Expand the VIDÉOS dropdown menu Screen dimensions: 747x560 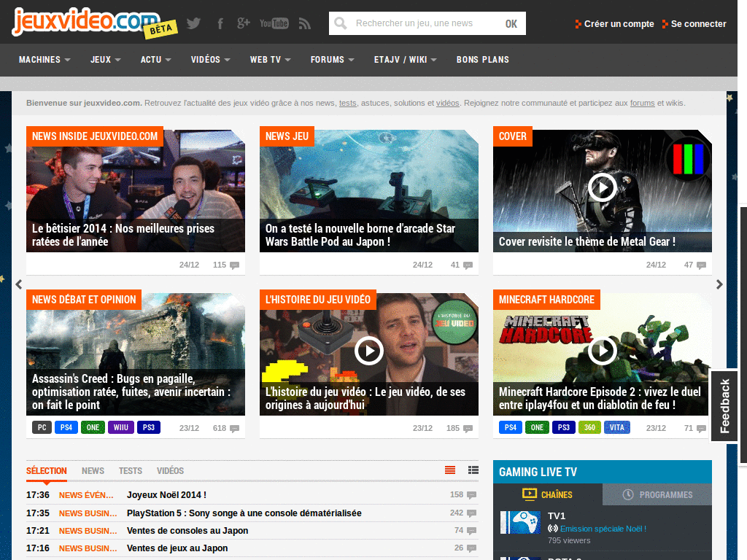point(211,60)
